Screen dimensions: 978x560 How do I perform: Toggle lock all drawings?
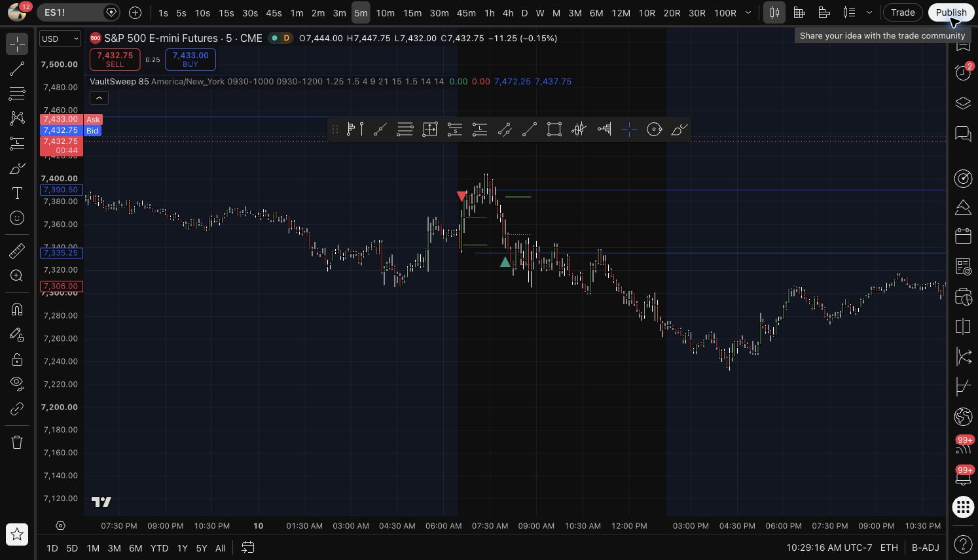pos(17,359)
